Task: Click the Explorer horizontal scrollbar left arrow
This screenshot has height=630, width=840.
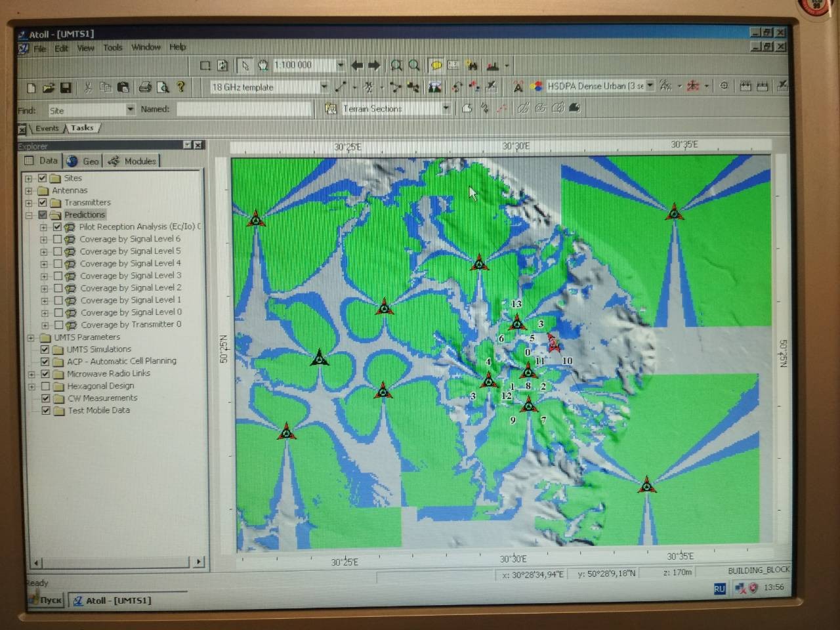Action: point(37,562)
